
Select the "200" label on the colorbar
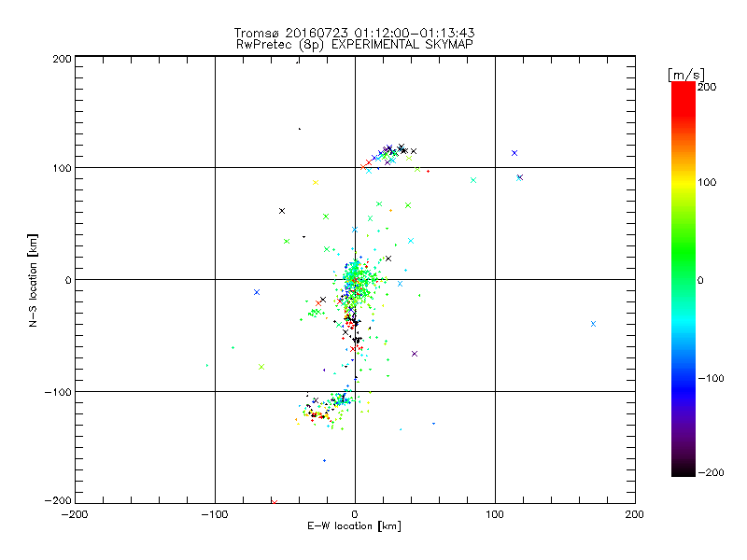tap(707, 87)
